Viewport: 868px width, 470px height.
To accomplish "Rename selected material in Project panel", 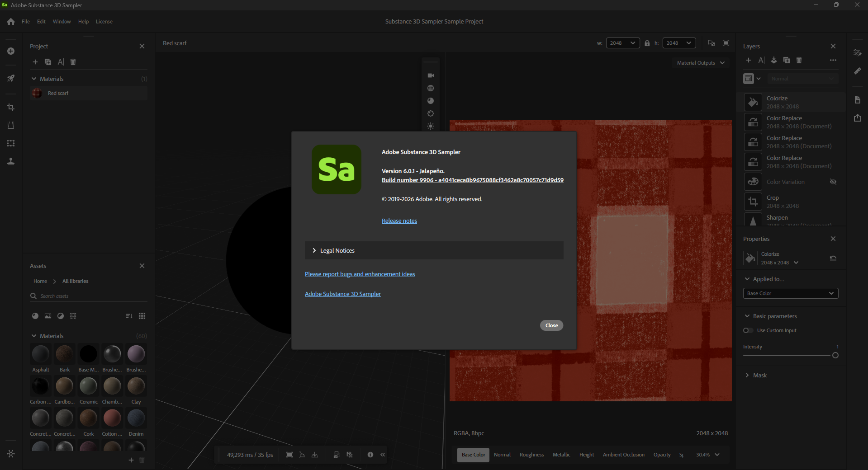I will click(x=61, y=62).
